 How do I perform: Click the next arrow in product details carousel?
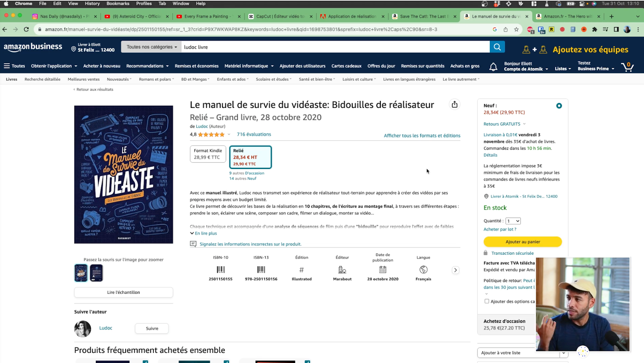coord(455,270)
